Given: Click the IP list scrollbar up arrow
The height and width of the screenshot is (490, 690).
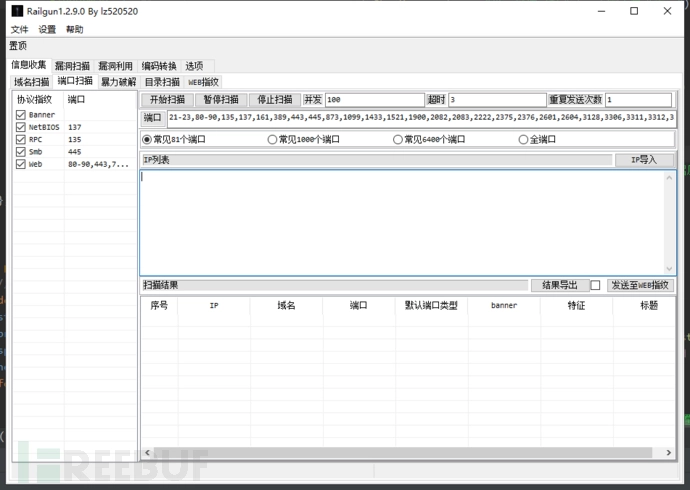Looking at the screenshot, I should pyautogui.click(x=669, y=177).
